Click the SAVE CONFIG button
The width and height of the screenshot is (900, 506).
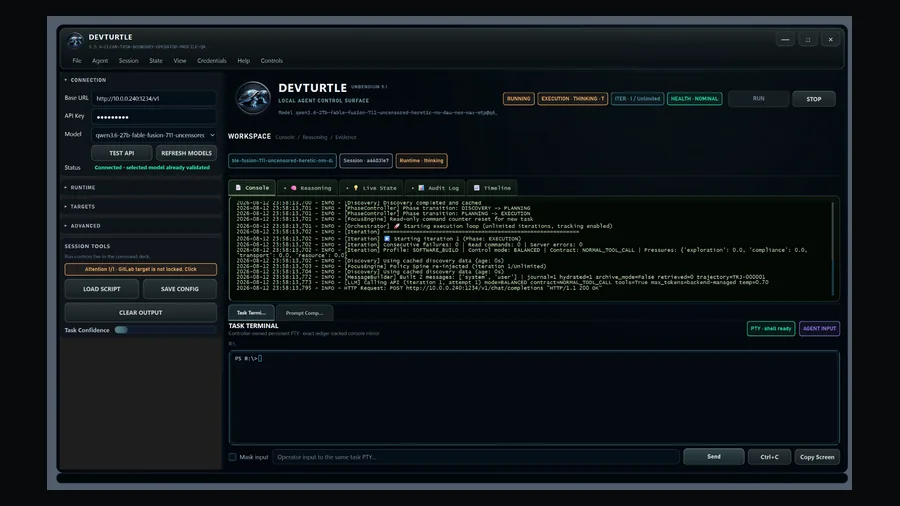pyautogui.click(x=180, y=289)
